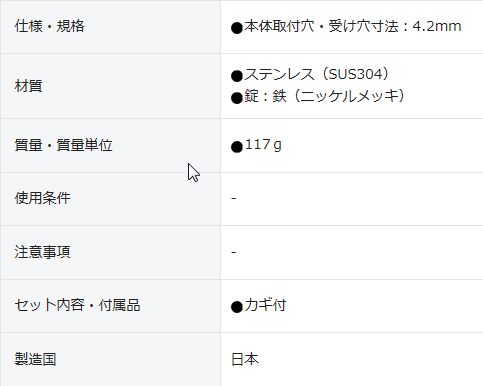Click the 注意事項 row label

click(x=42, y=252)
